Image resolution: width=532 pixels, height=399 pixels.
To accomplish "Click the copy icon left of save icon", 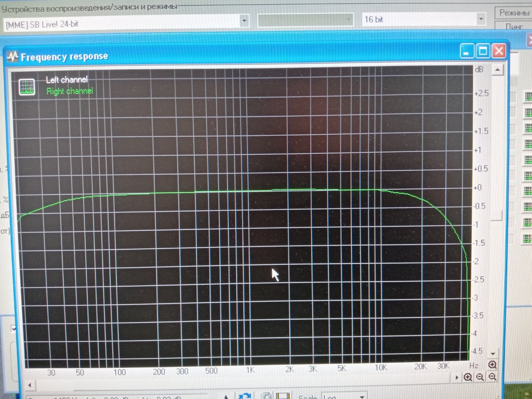I will click(x=267, y=396).
